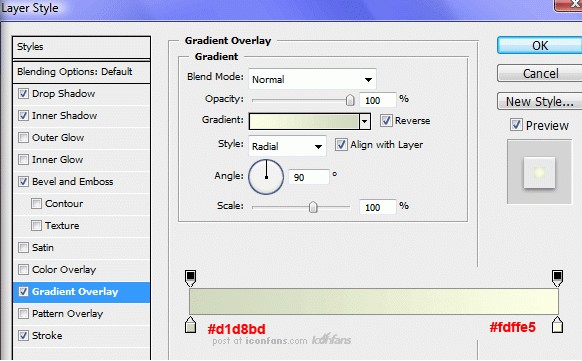This screenshot has height=361, width=582.
Task: Click the style preview thumbnail
Action: pyautogui.click(x=539, y=172)
